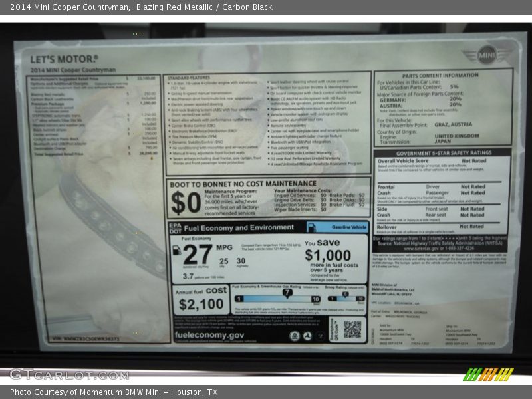
Task: Click the city MPG value '25'
Action: click(x=223, y=261)
